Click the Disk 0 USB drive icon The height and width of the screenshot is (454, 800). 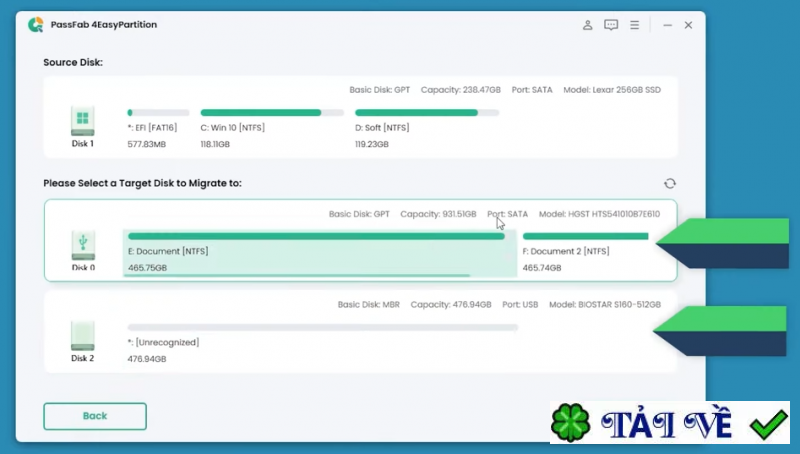click(x=83, y=245)
